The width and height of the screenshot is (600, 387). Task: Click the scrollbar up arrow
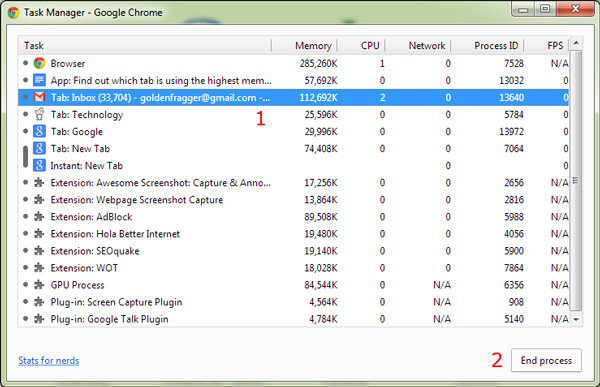coord(576,43)
